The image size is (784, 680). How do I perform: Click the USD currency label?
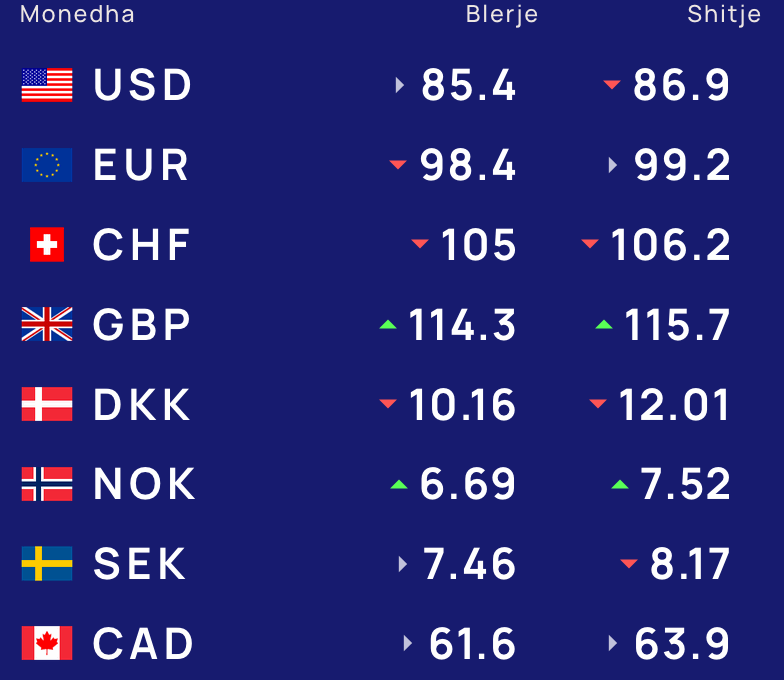[142, 84]
